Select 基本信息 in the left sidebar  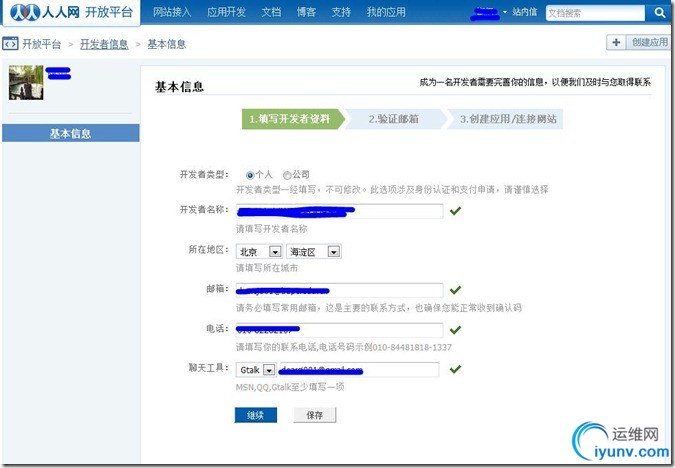71,133
